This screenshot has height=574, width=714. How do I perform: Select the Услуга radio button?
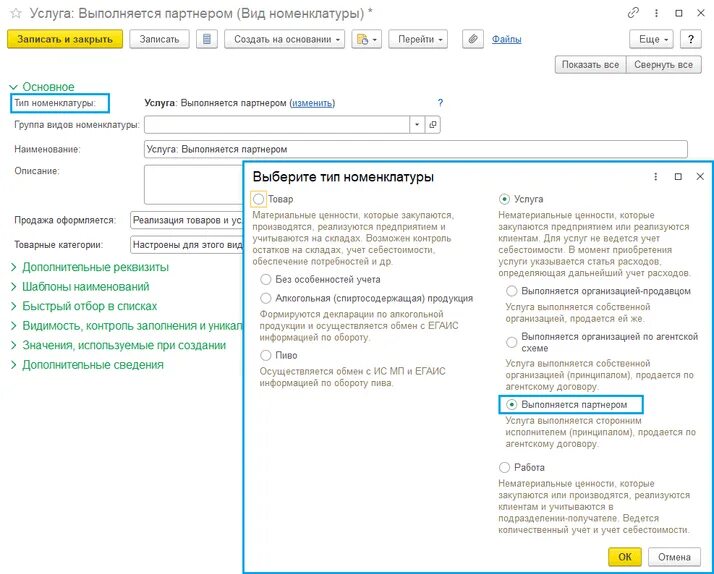tap(504, 199)
